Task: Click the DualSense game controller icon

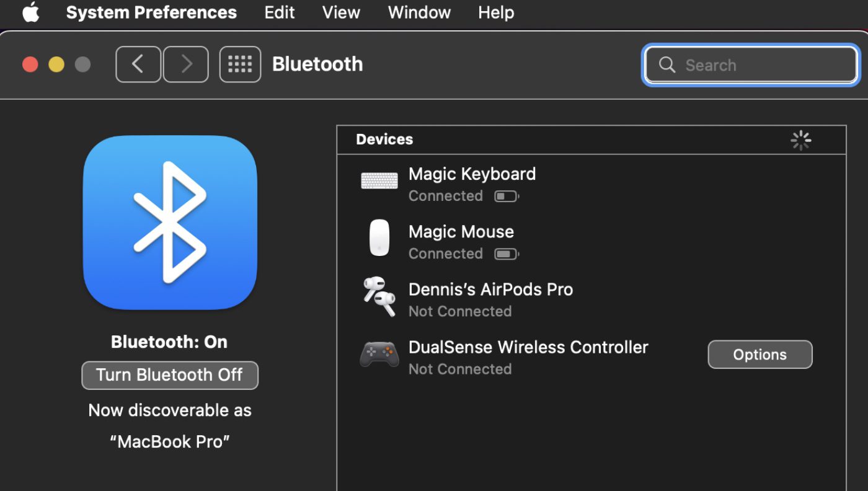Action: [379, 354]
